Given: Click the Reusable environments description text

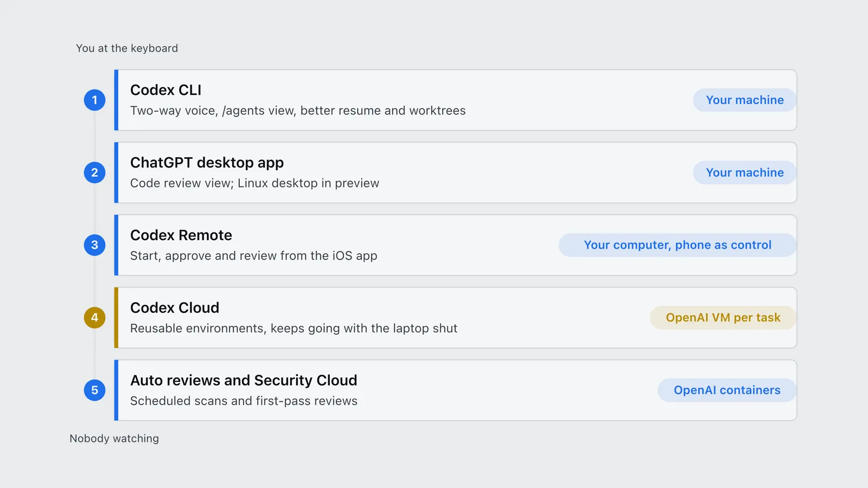Looking at the screenshot, I should pyautogui.click(x=293, y=329).
